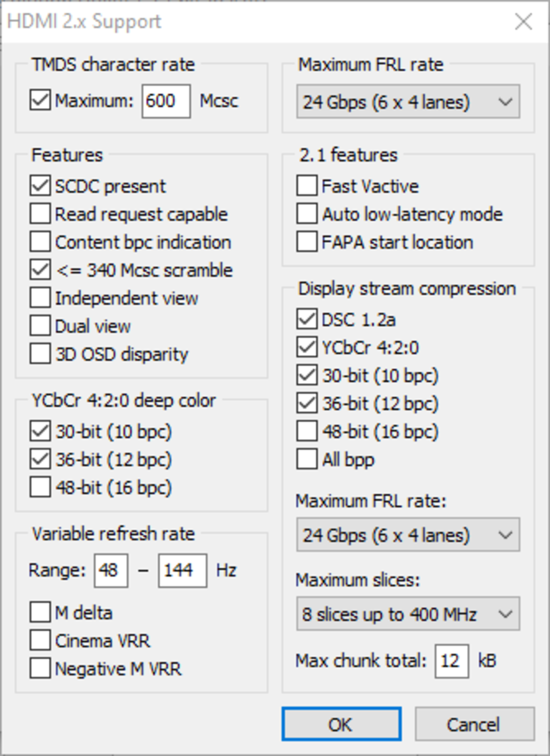Check FAPA start location

point(307,242)
